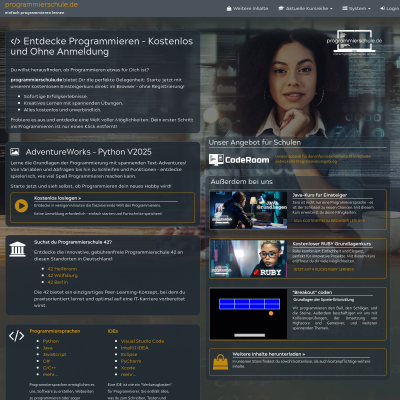Click 'Java-Kurs für Einsteiger' heading
400x400 pixels.
pyautogui.click(x=320, y=195)
